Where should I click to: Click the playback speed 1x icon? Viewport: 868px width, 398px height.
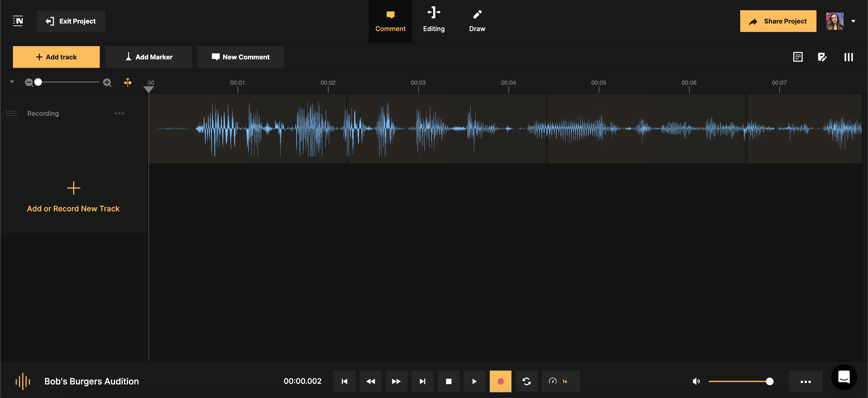pyautogui.click(x=560, y=381)
